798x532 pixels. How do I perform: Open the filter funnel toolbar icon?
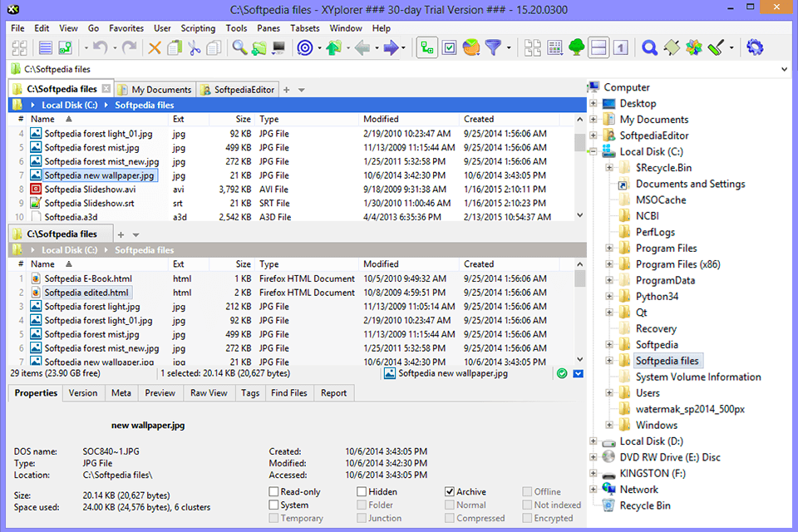tap(492, 47)
